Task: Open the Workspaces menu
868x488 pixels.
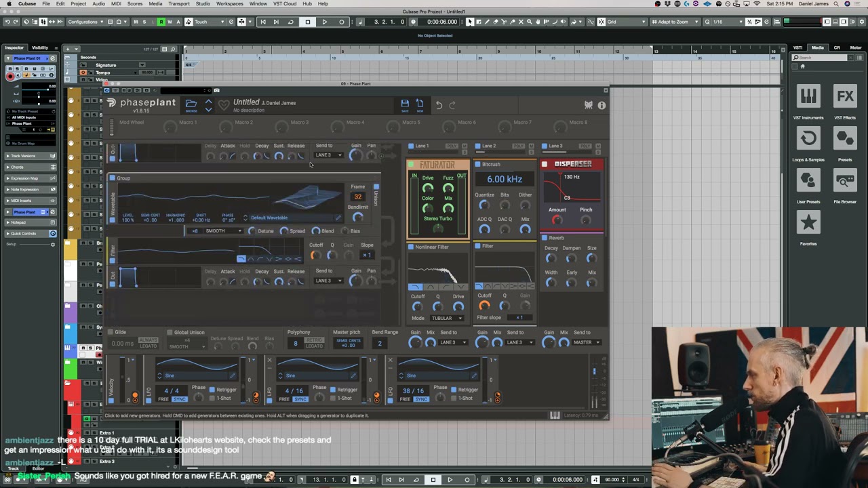Action: 230,4
